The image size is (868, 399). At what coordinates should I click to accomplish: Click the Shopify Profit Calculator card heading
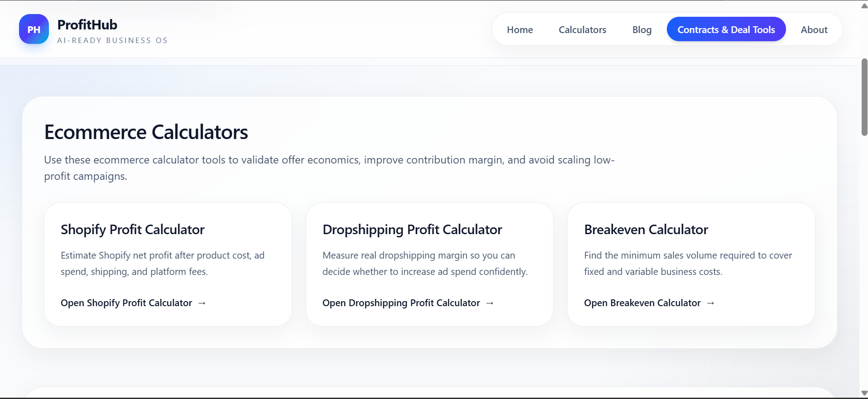(132, 229)
